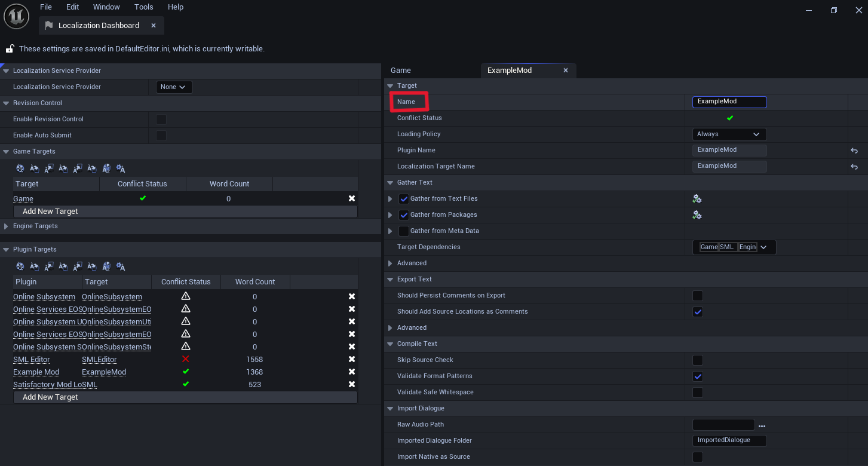868x466 pixels.
Task: Collapse the Compile Text section
Action: [390, 344]
